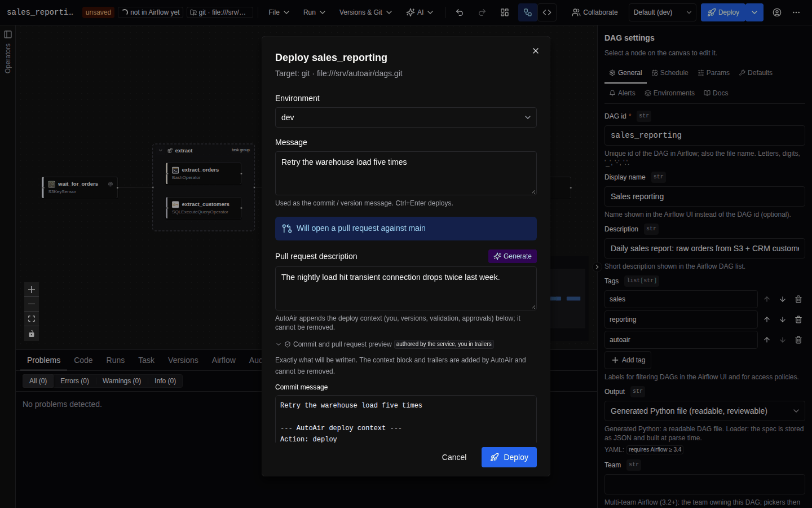Select the Params settings tab
812x508 pixels.
(x=713, y=73)
